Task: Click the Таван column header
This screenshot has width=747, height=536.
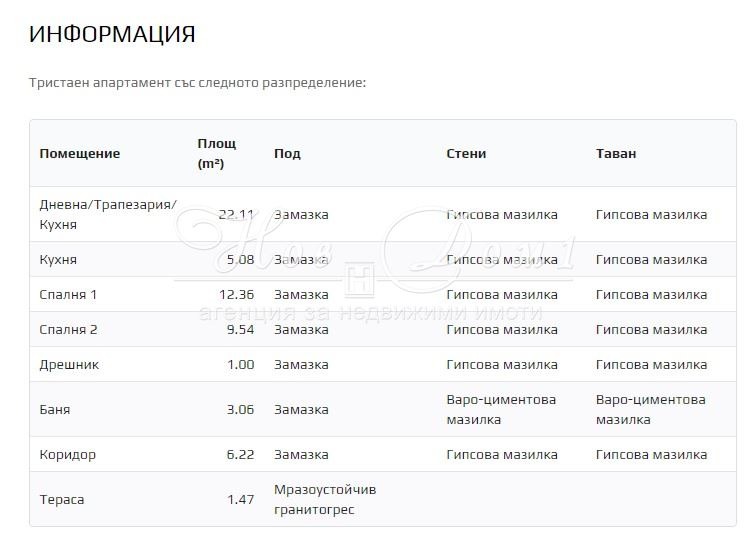Action: click(x=616, y=154)
